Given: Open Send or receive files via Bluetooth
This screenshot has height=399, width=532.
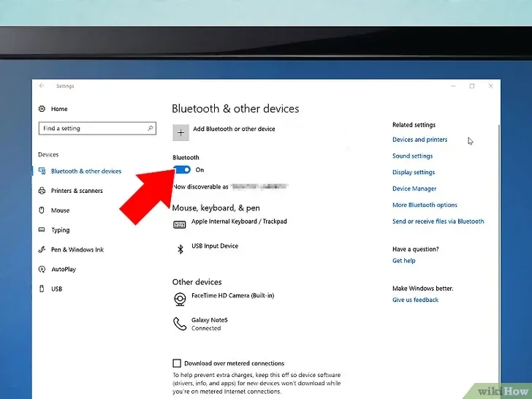Looking at the screenshot, I should pos(438,221).
